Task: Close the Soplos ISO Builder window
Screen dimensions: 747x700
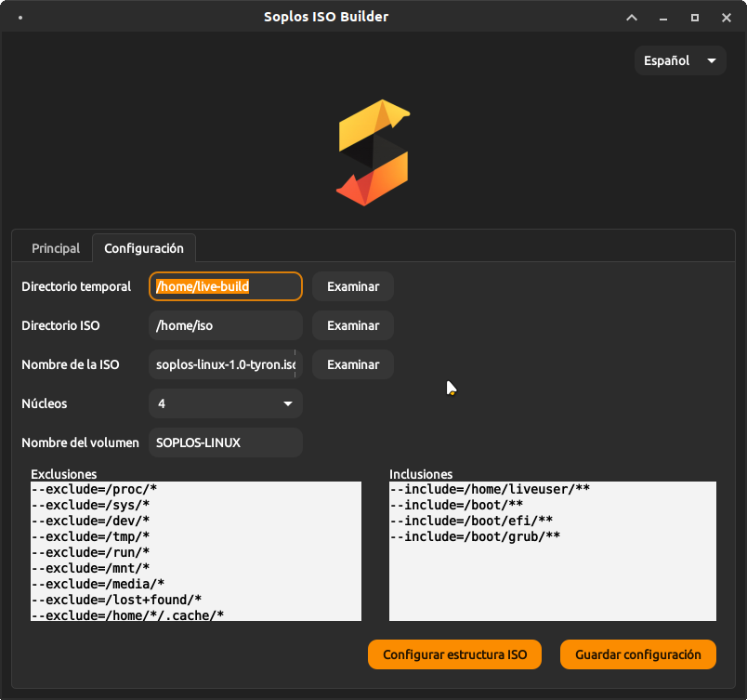Action: 726,18
